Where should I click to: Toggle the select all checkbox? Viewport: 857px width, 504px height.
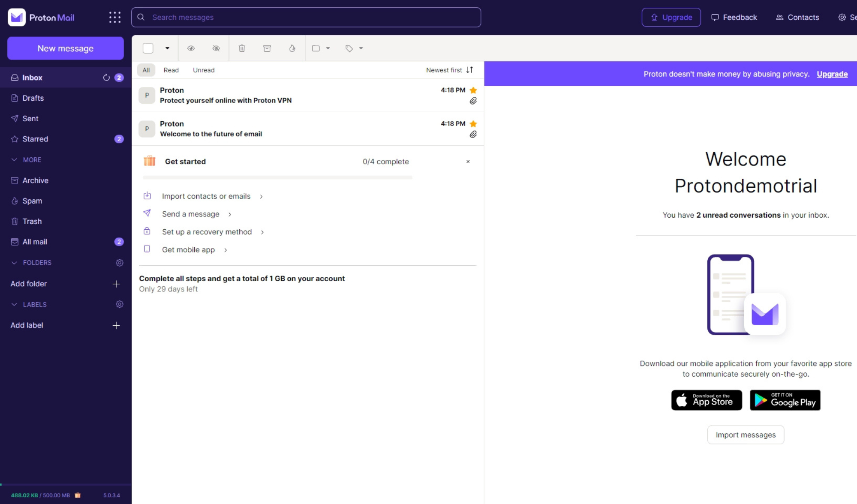coord(148,48)
